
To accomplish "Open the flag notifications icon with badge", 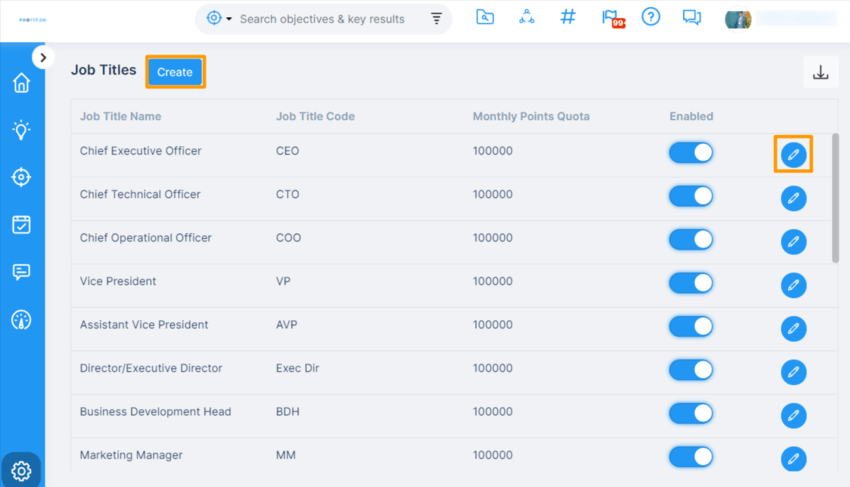I will click(x=613, y=18).
